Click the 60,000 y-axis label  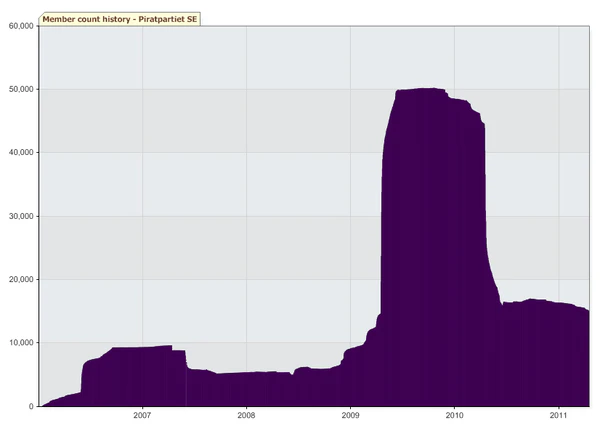click(x=18, y=26)
